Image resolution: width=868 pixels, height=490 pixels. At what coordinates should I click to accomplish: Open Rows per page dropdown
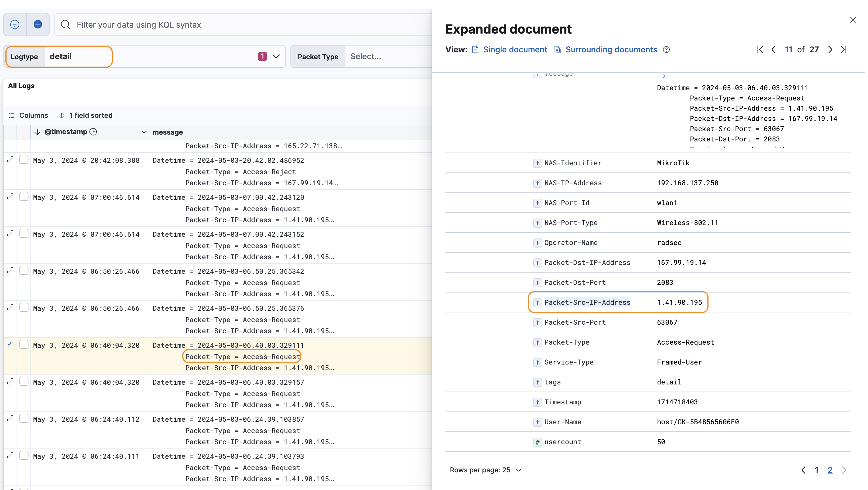tap(486, 470)
